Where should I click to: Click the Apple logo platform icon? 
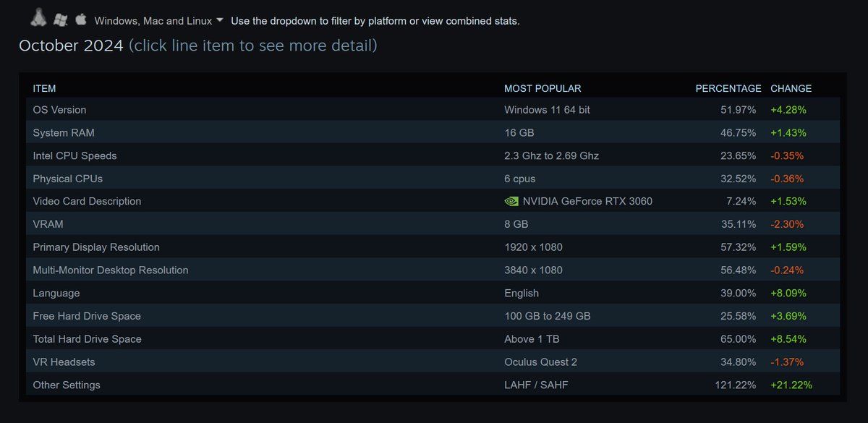click(x=81, y=18)
